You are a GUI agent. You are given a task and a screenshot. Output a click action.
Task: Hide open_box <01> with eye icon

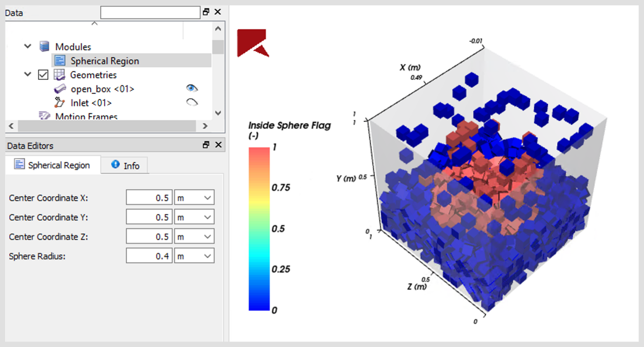pyautogui.click(x=192, y=88)
